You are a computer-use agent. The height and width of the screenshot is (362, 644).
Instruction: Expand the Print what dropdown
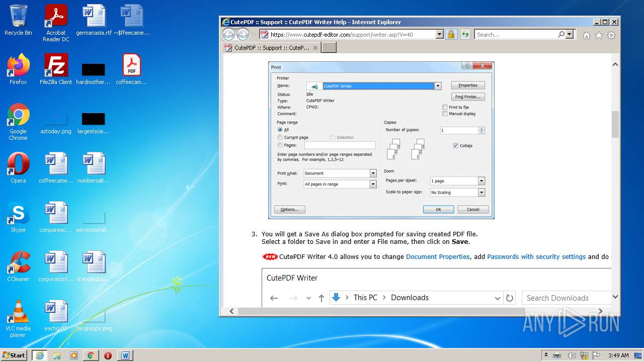[373, 173]
